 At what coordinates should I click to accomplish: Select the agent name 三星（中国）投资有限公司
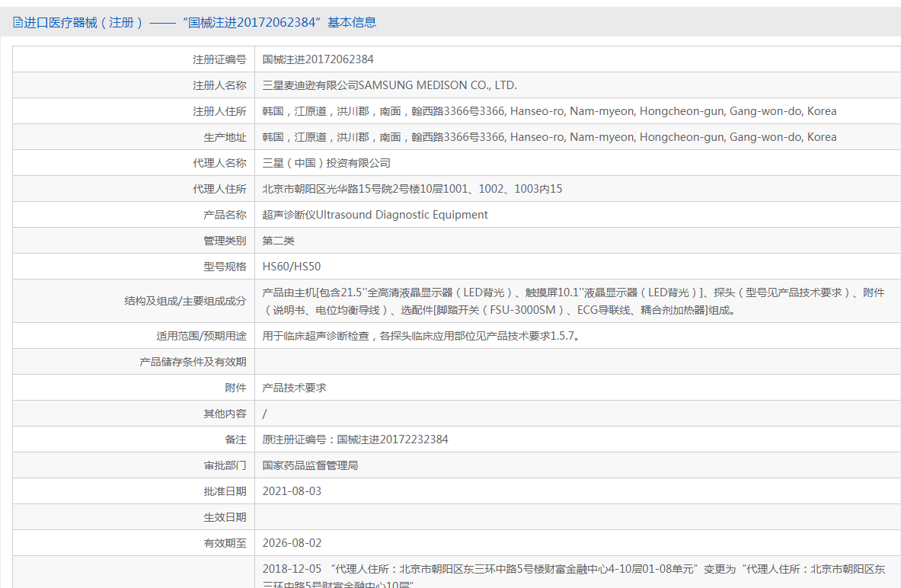click(x=326, y=163)
